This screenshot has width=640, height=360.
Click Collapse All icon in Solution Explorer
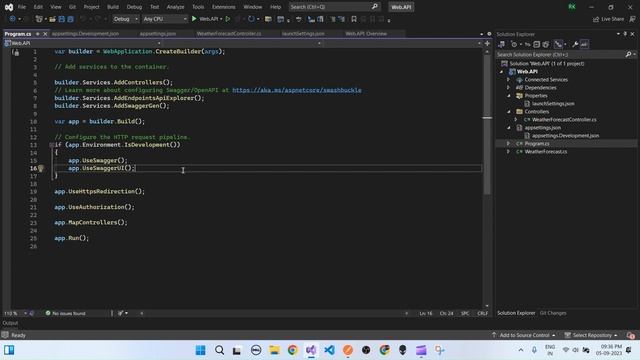537,44
